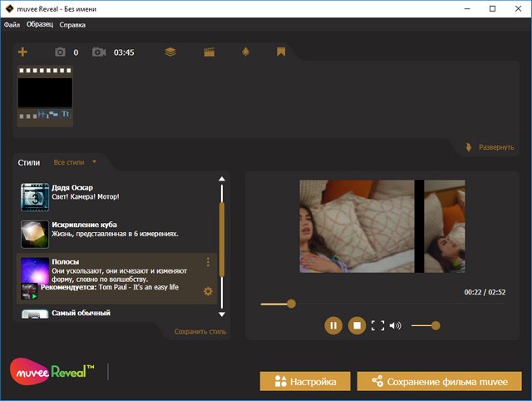Open the layers stack icon
The width and height of the screenshot is (532, 401).
170,52
